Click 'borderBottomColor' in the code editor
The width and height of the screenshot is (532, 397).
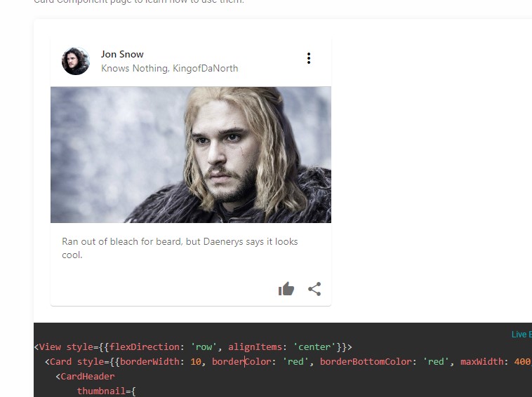(366, 361)
